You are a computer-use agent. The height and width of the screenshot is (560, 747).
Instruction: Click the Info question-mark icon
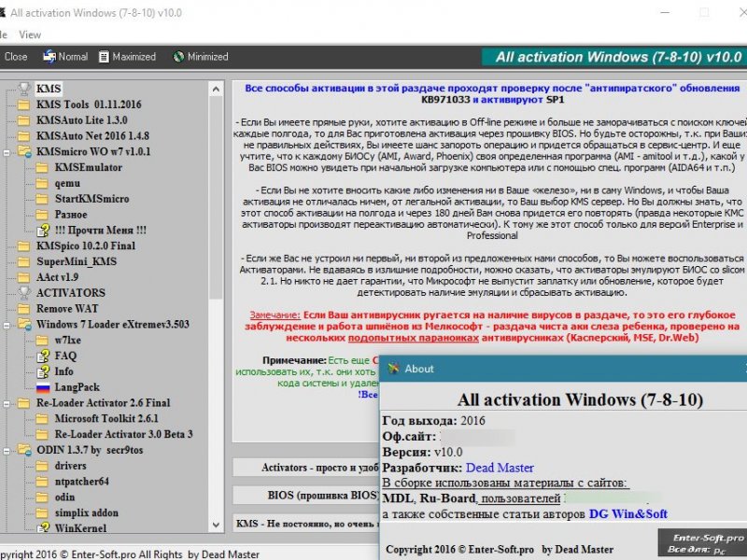pos(43,371)
